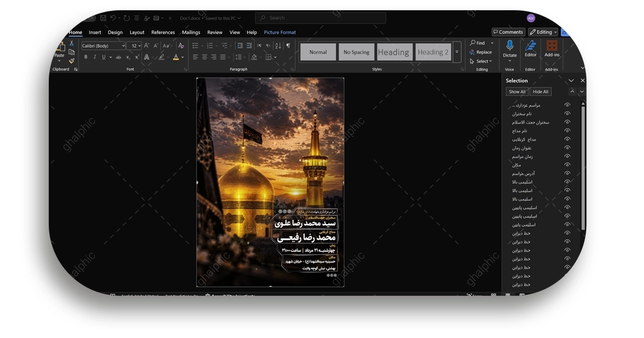
Task: Apply the No Spacing style
Action: (x=357, y=52)
